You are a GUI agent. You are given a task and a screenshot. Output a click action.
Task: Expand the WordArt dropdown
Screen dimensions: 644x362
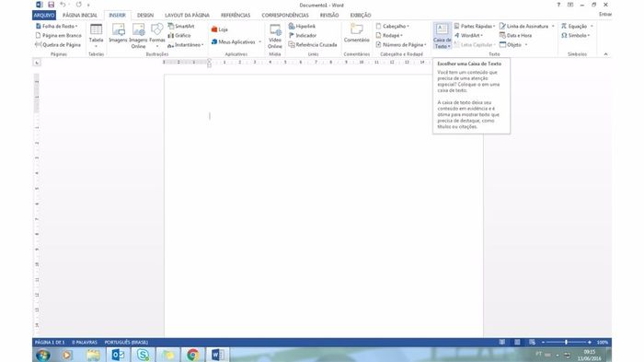(468, 35)
